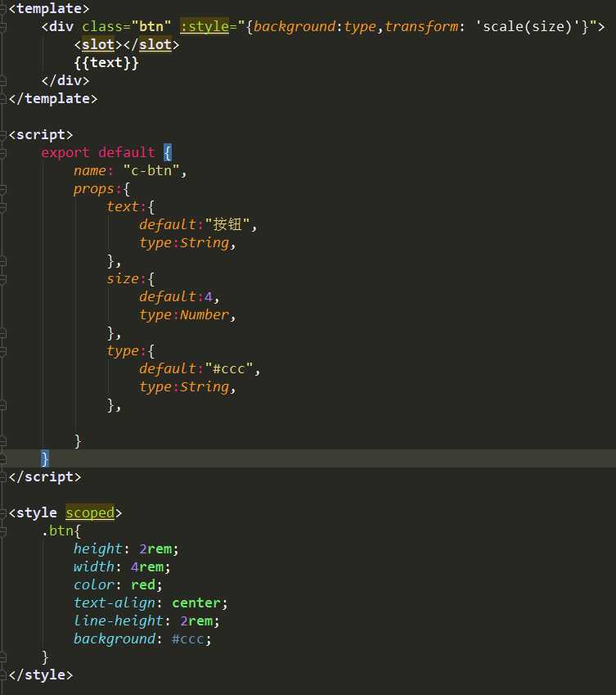Click the opening <script> tag

pyautogui.click(x=40, y=135)
